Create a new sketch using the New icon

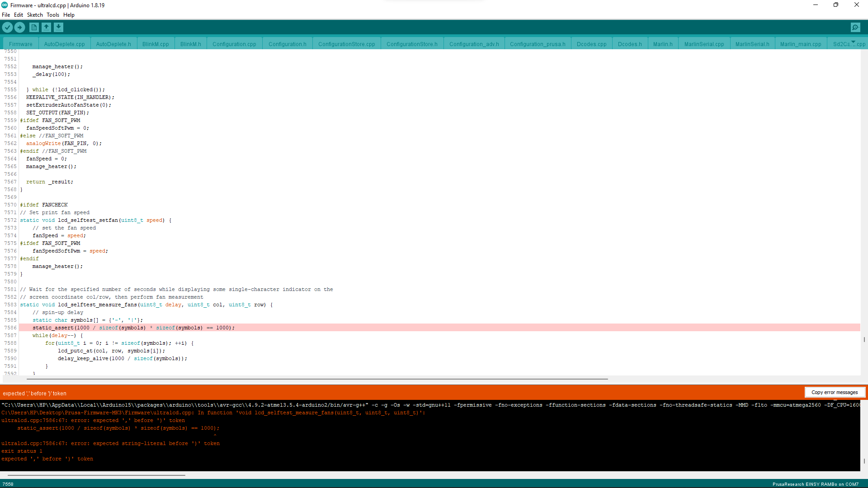pyautogui.click(x=34, y=27)
